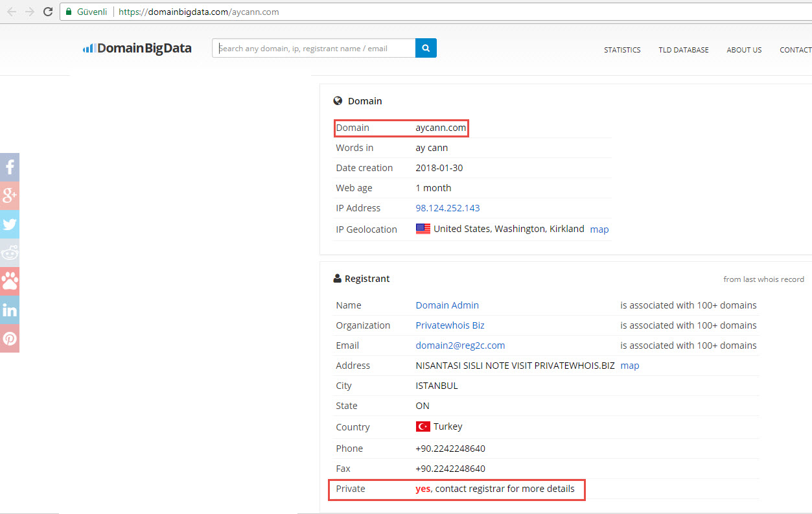Select the United States, Washington, Kirkland text

[509, 229]
